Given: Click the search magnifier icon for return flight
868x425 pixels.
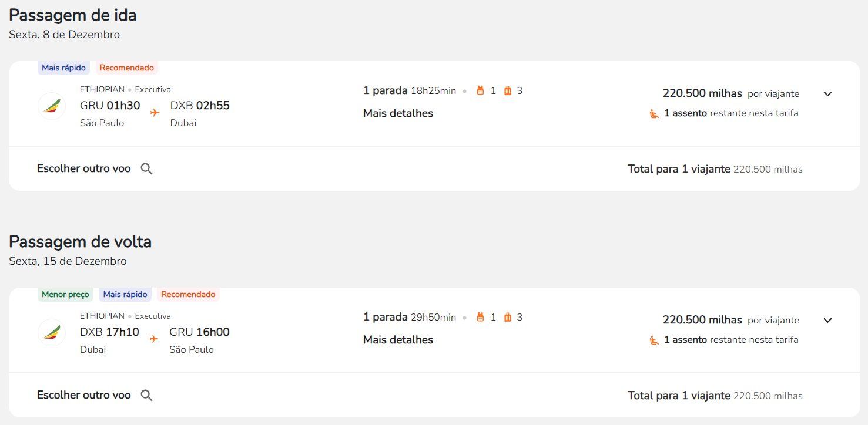Looking at the screenshot, I should click(x=147, y=396).
